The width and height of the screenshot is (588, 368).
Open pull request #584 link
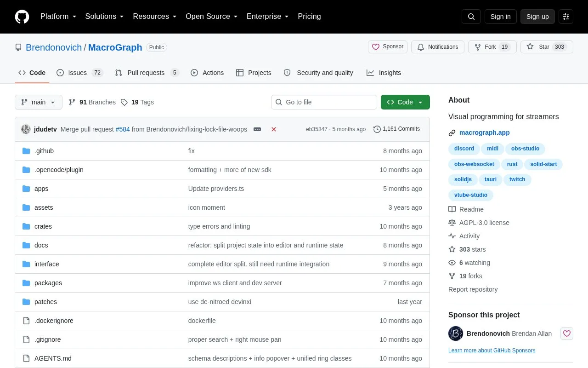point(123,129)
